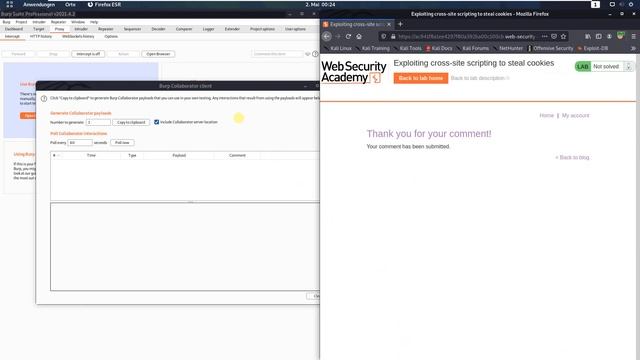The image size is (640, 360).
Task: Click Back to lab home button
Action: coord(420,78)
